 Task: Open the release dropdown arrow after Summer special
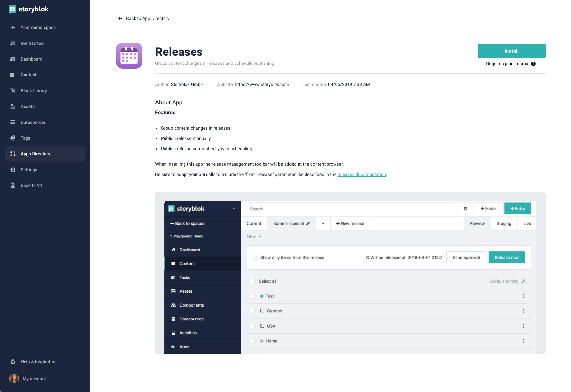point(323,223)
